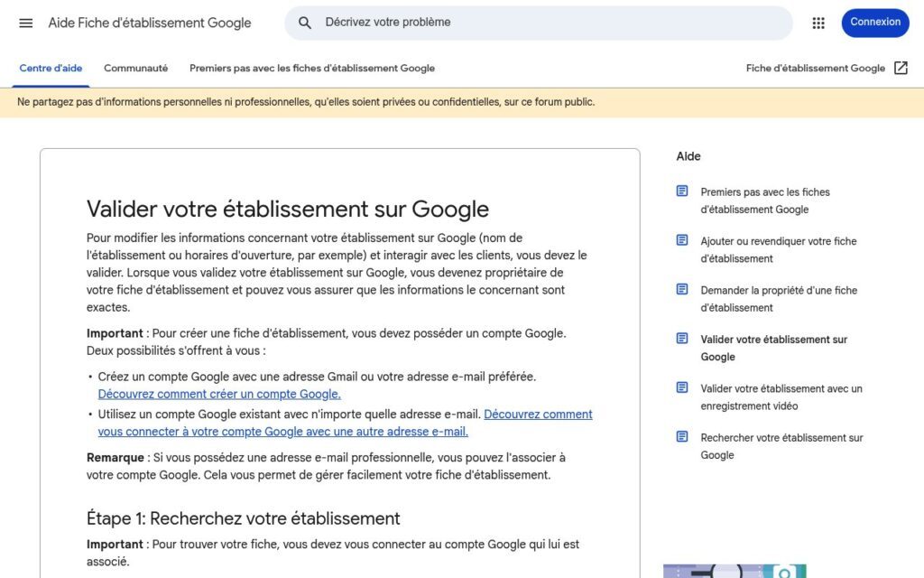This screenshot has width=924, height=578.
Task: Open Fiche d'établissement Google header link
Action: 815,68
